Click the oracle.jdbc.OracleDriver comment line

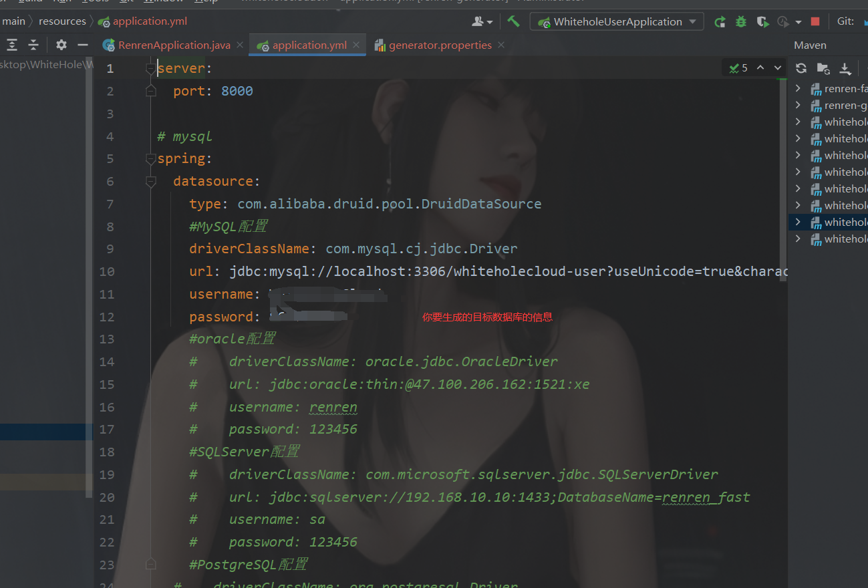[374, 361]
